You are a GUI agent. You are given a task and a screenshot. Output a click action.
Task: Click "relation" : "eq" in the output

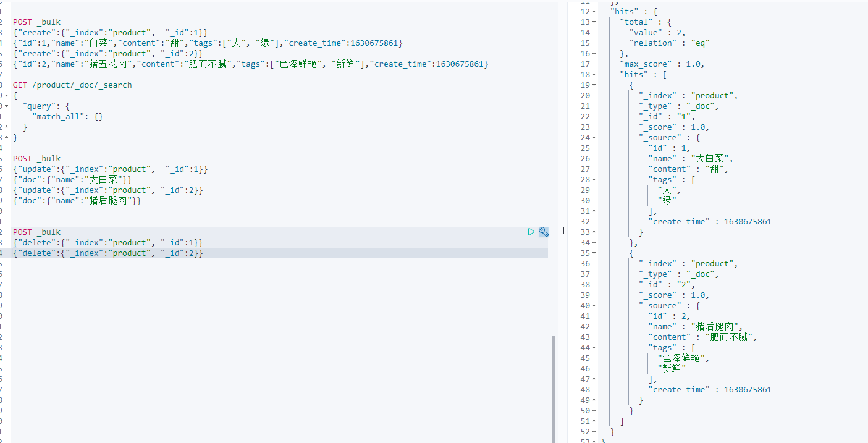[x=669, y=43]
